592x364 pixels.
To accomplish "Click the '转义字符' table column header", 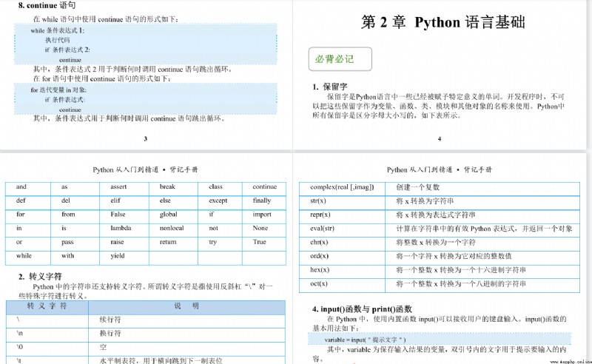I will 47,308.
